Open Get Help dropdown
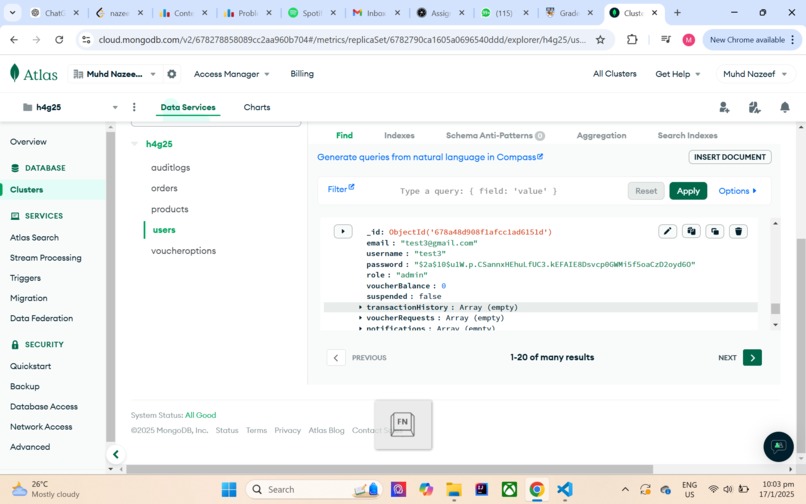The height and width of the screenshot is (504, 806). click(x=677, y=74)
